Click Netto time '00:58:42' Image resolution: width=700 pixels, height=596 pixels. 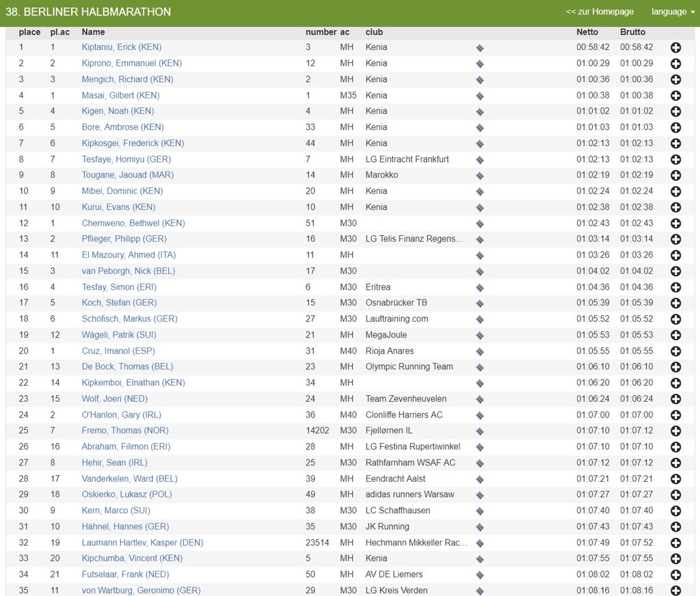[x=593, y=47]
